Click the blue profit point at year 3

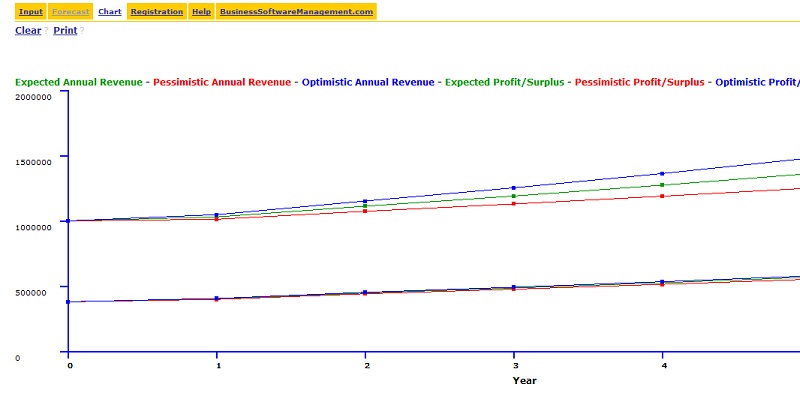point(514,287)
